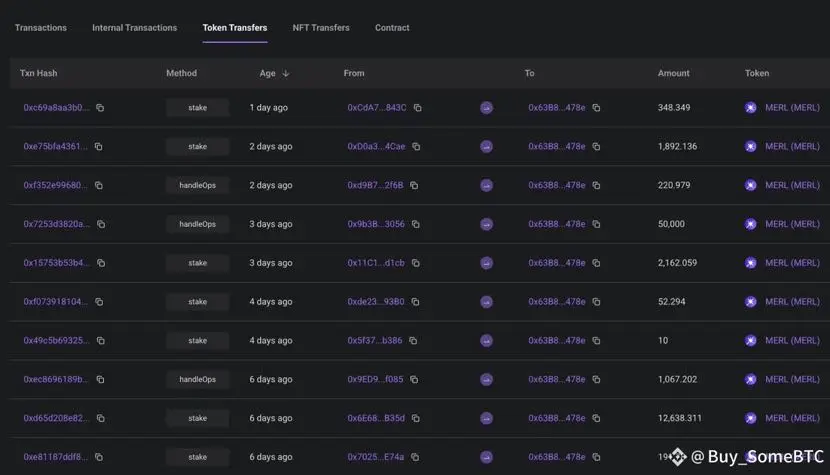Click the MERL token logo in first row
The image size is (830, 475).
point(751,108)
